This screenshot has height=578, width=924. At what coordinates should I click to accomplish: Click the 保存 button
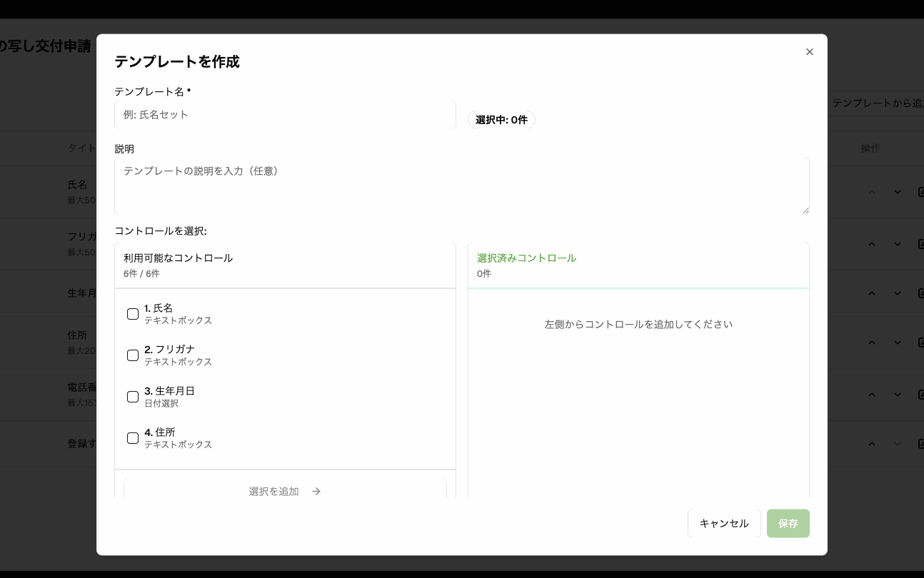pyautogui.click(x=788, y=523)
